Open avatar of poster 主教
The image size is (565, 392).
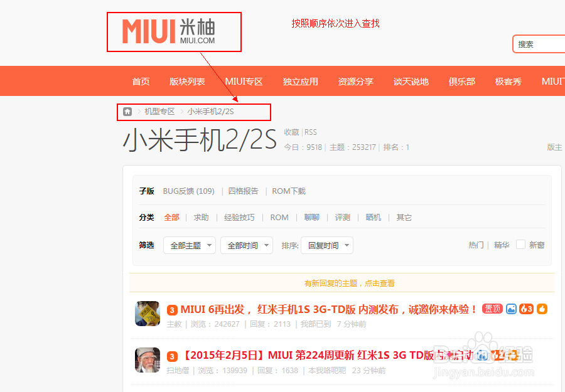(x=148, y=314)
